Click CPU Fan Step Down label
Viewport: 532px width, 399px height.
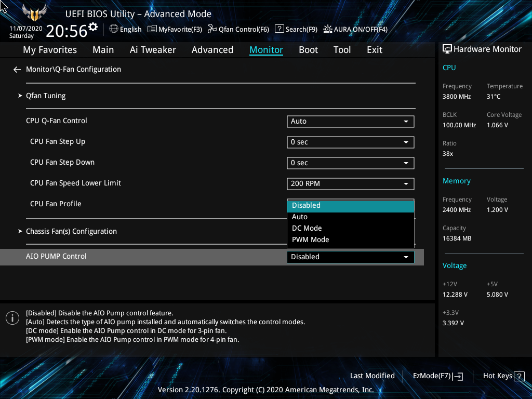(62, 163)
